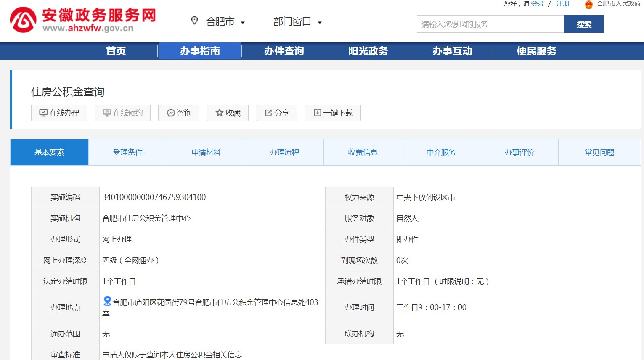The image size is (644, 360).
Task: Switch to the 中介服务 tab
Action: pos(441,152)
